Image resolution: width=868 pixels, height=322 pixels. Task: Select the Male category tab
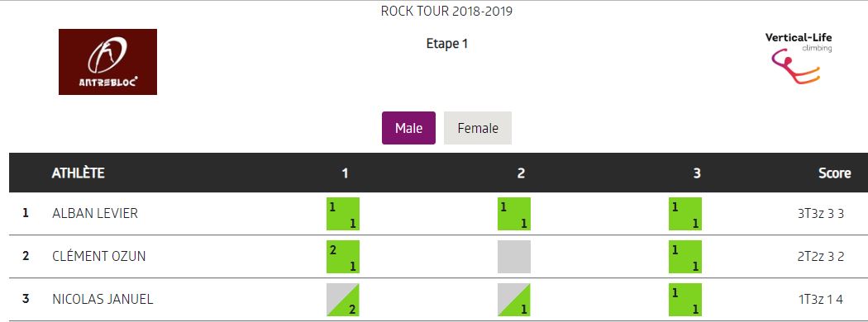(408, 128)
